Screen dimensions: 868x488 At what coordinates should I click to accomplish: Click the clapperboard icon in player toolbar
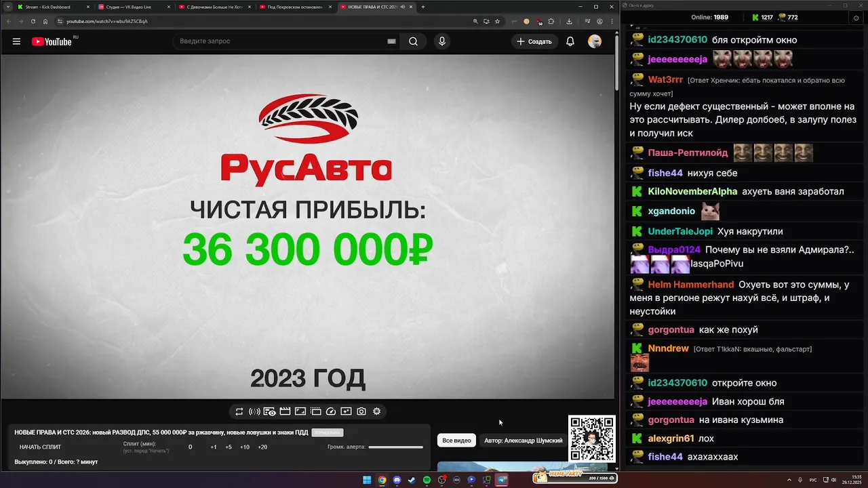[285, 411]
